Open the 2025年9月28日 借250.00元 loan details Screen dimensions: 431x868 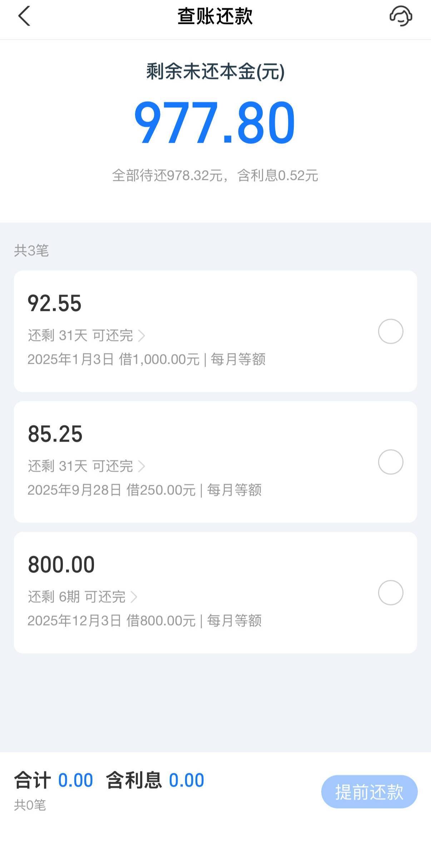[x=144, y=490]
